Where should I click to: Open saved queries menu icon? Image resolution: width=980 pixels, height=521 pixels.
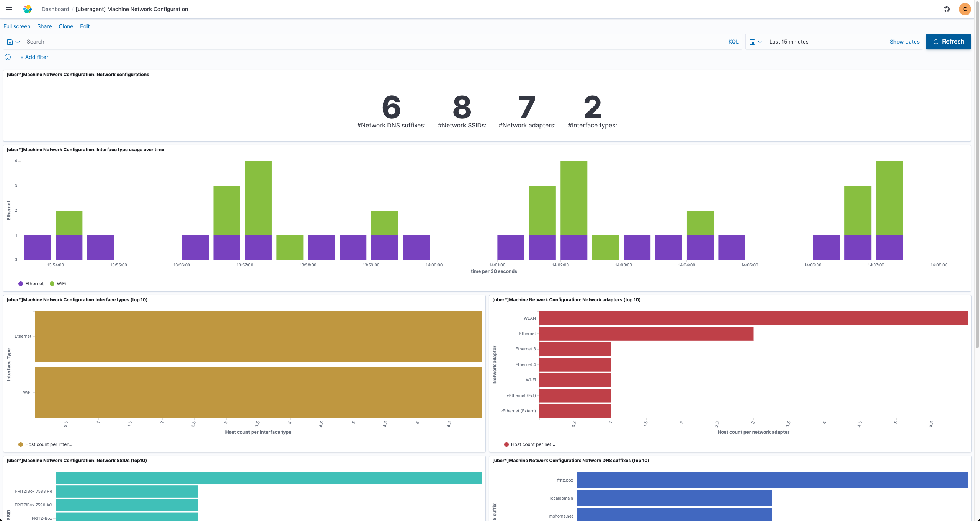(13, 42)
